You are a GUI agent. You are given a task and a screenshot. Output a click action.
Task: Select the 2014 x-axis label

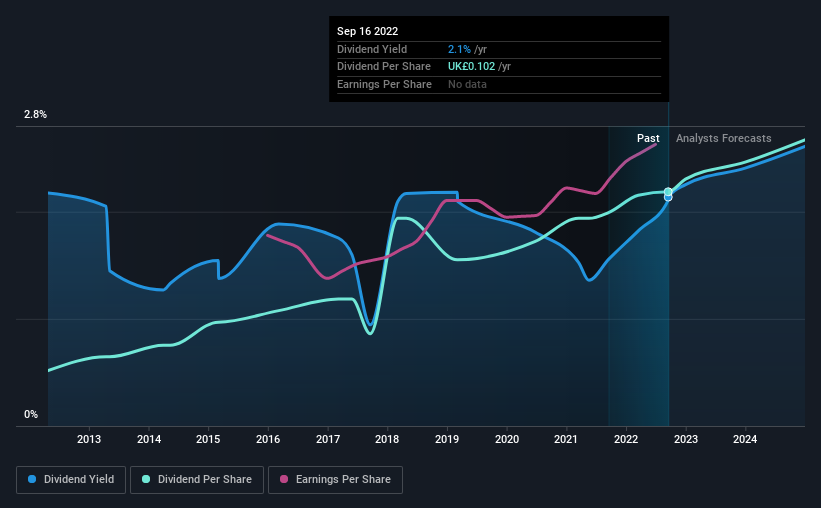[x=149, y=439]
